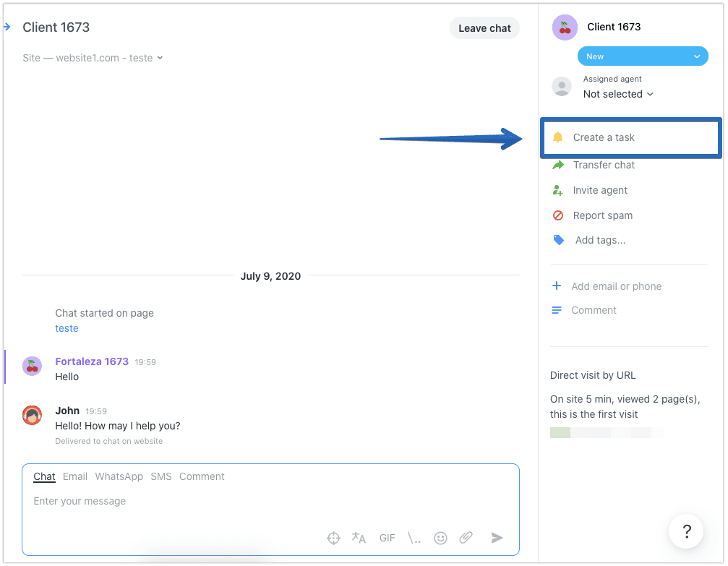Switch to the Email tab
728x566 pixels.
pos(75,476)
